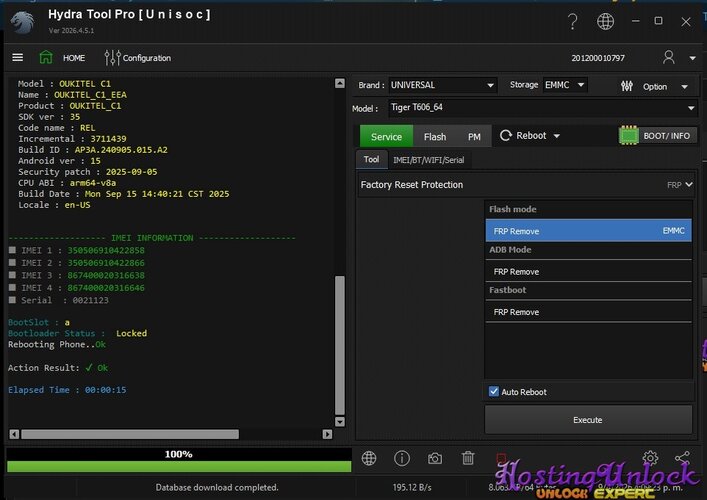This screenshot has width=707, height=500.
Task: Click the globe icon in title bar
Action: tap(605, 21)
